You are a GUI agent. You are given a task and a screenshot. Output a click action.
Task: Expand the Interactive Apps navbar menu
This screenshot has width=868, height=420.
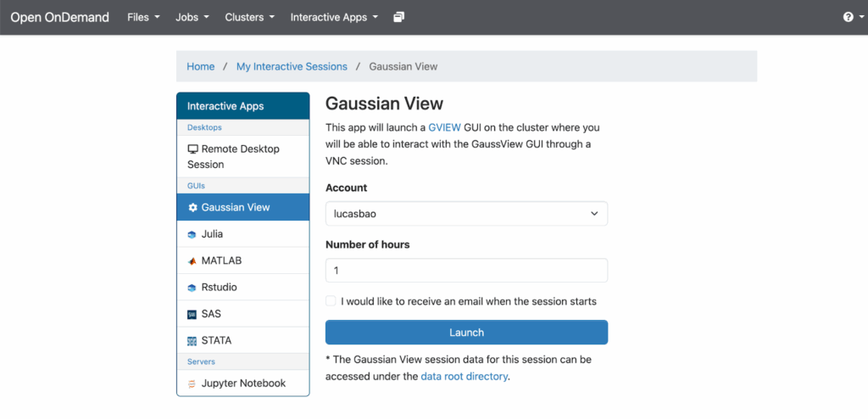click(334, 17)
